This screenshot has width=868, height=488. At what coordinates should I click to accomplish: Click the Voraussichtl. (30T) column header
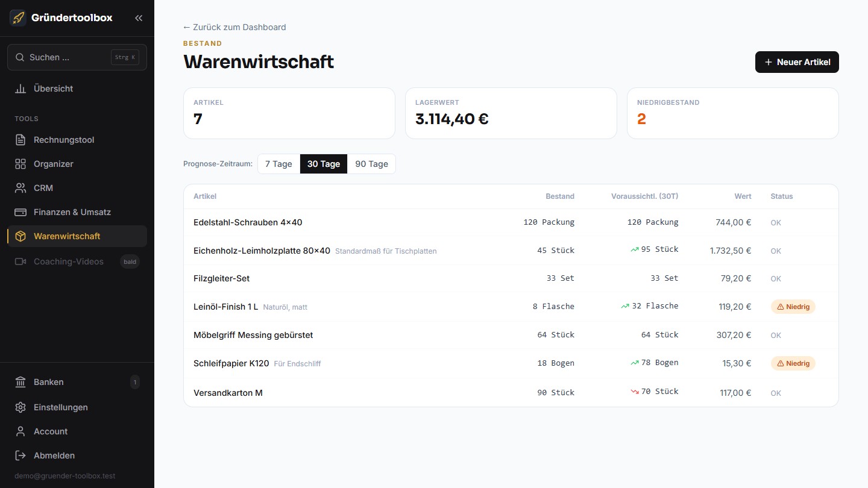point(645,196)
